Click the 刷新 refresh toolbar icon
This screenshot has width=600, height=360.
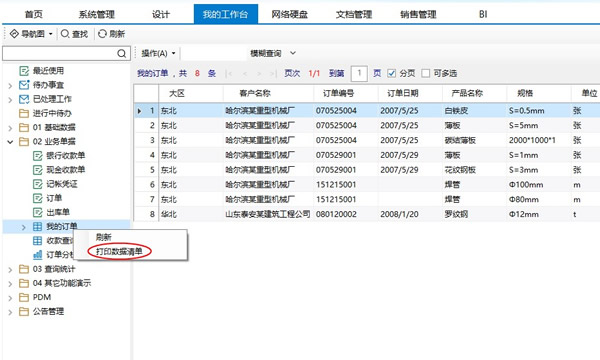point(102,34)
